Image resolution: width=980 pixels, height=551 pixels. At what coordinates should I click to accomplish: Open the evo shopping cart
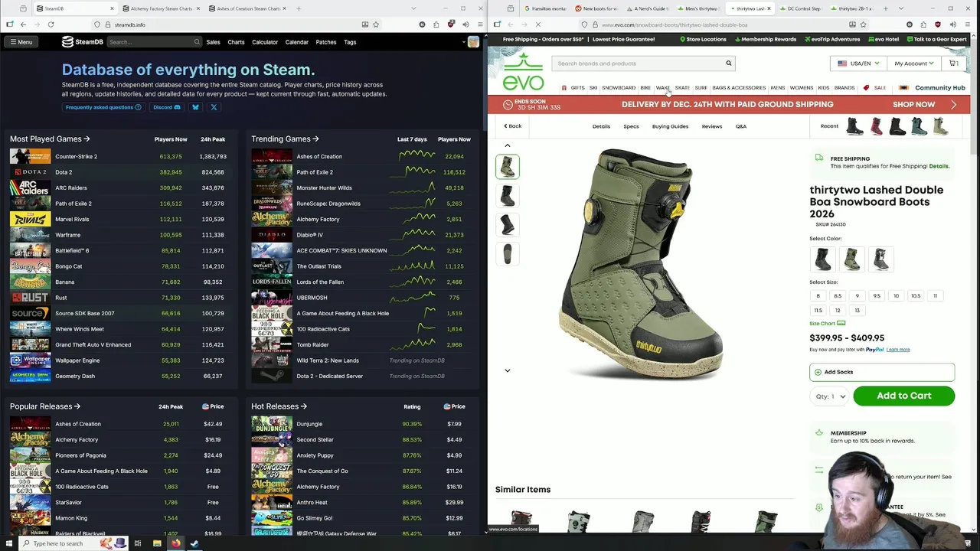(954, 64)
